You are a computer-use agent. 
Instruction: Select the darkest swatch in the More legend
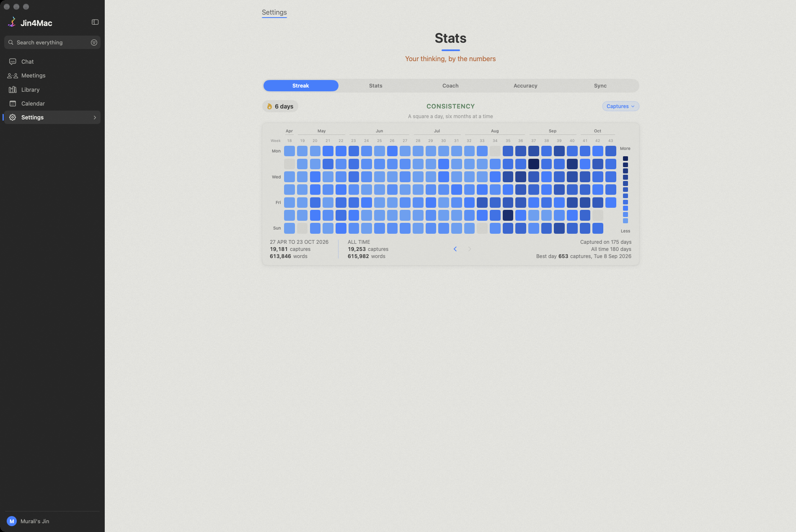coord(625,158)
